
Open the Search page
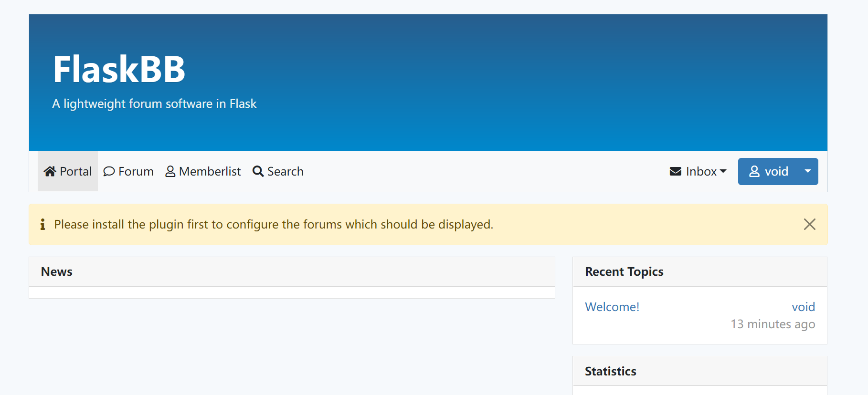pos(278,171)
